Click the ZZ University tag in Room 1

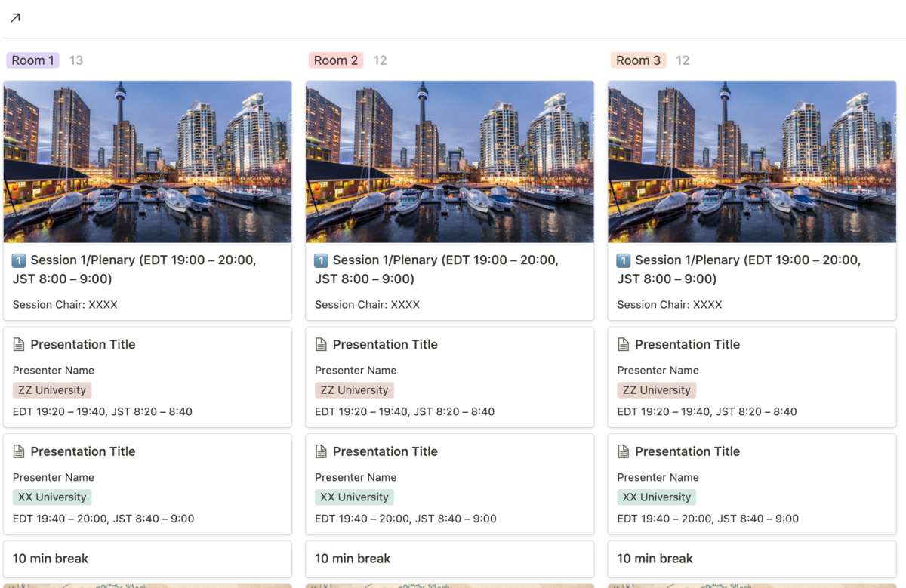click(52, 390)
